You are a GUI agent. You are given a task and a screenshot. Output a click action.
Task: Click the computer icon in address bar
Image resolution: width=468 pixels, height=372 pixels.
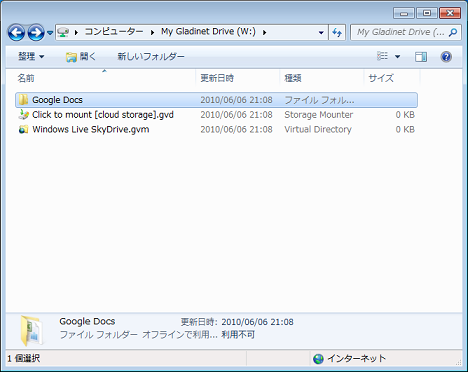[63, 32]
